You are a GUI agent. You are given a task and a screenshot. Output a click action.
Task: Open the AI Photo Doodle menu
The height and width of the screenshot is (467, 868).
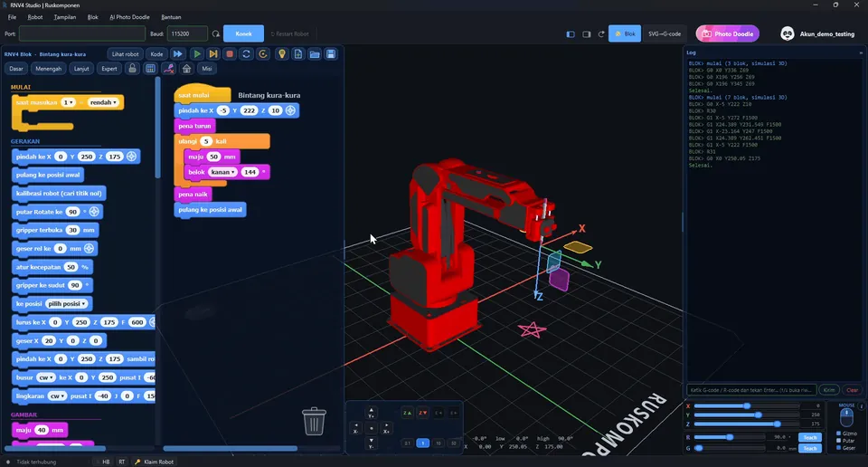pyautogui.click(x=129, y=17)
